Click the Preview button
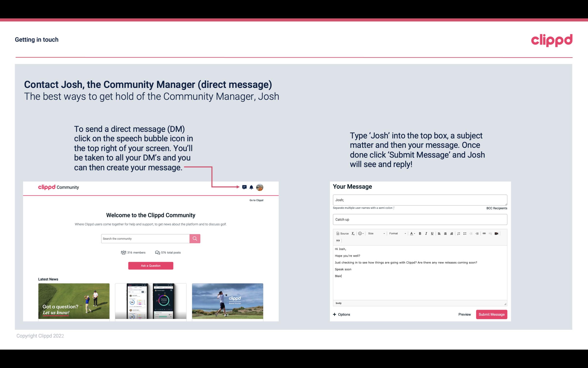The image size is (588, 368). pyautogui.click(x=464, y=314)
